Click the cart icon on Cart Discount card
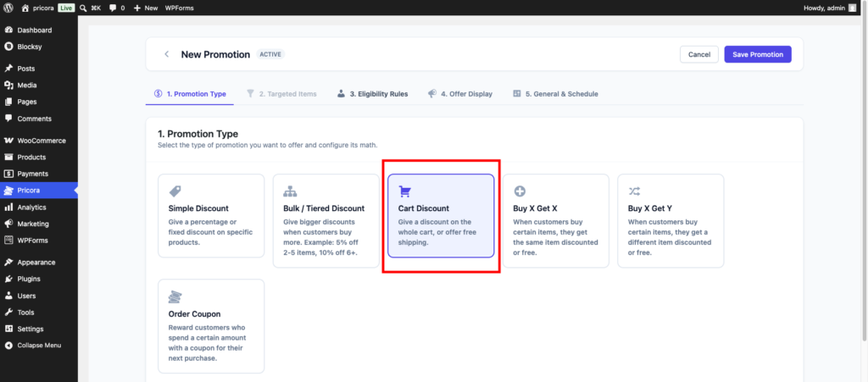This screenshot has height=382, width=868. (404, 191)
